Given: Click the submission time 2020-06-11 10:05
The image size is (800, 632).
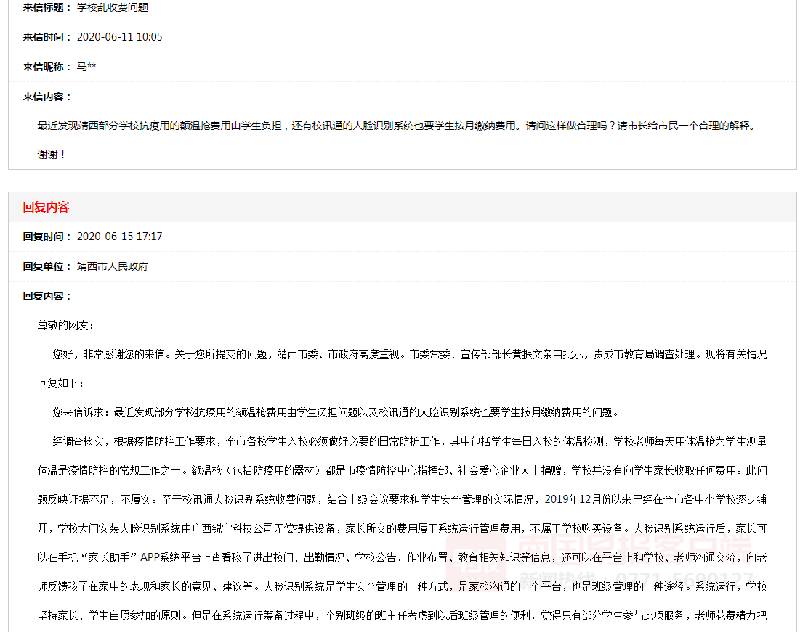Looking at the screenshot, I should pos(119,37).
